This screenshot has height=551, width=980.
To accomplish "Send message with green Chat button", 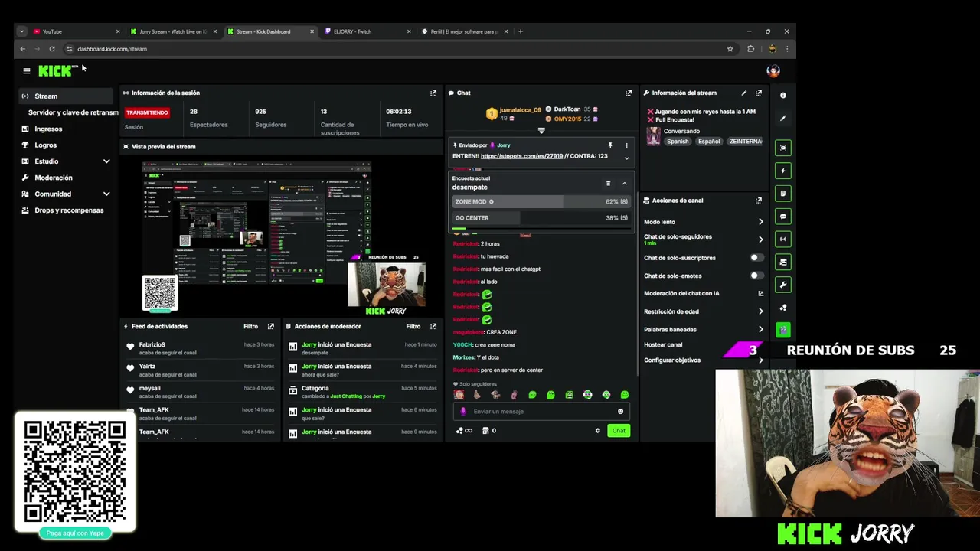I will click(619, 431).
